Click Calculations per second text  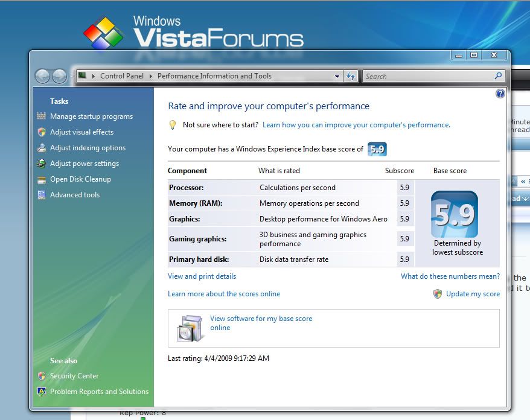tap(298, 188)
